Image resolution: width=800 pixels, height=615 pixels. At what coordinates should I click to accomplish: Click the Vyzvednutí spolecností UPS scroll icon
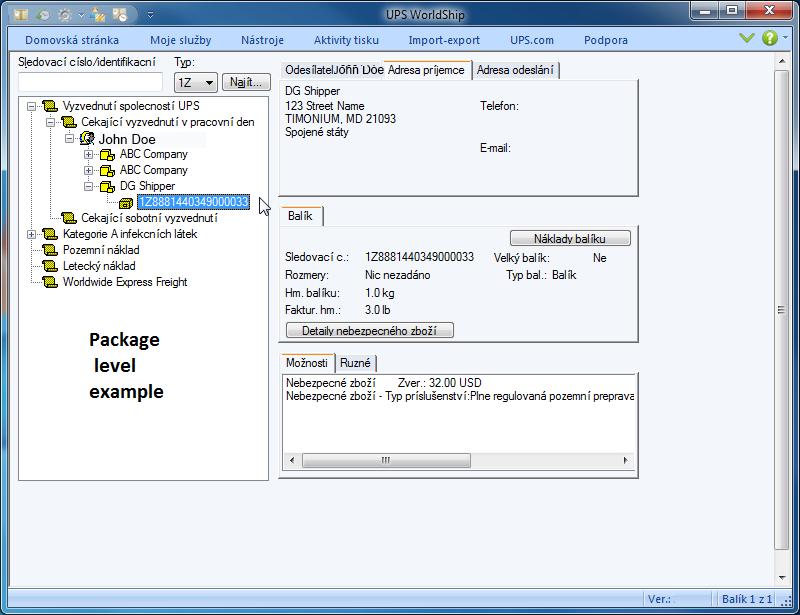click(50, 106)
